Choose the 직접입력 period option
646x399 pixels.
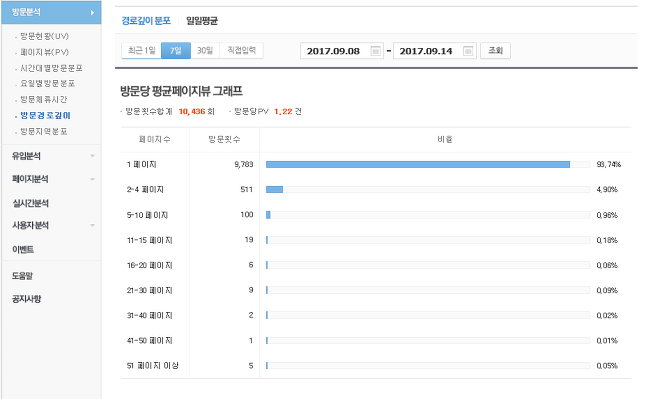(x=241, y=51)
